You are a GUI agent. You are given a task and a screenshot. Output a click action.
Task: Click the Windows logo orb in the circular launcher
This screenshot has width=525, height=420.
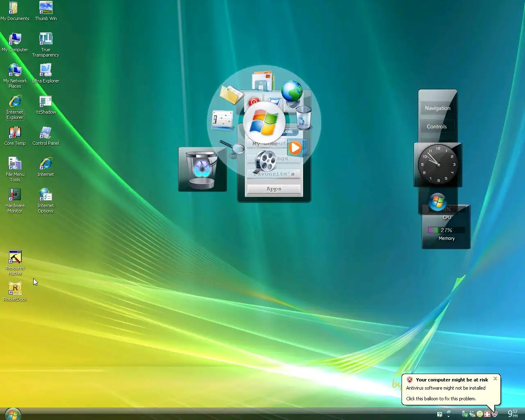click(x=264, y=123)
